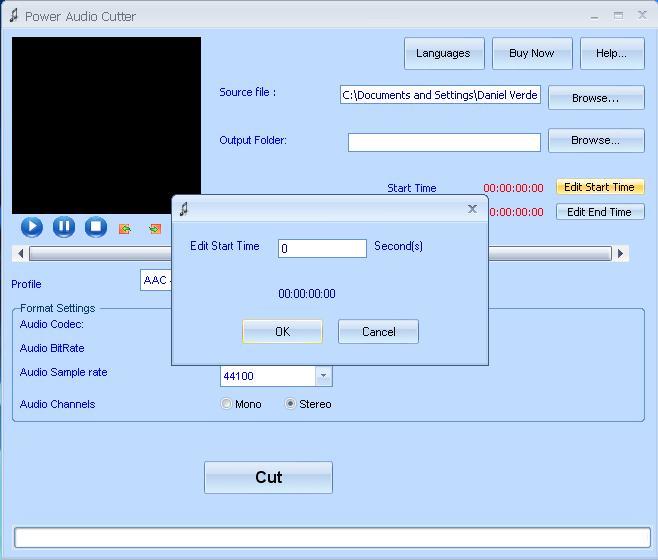Browse for the output folder

[x=596, y=140]
